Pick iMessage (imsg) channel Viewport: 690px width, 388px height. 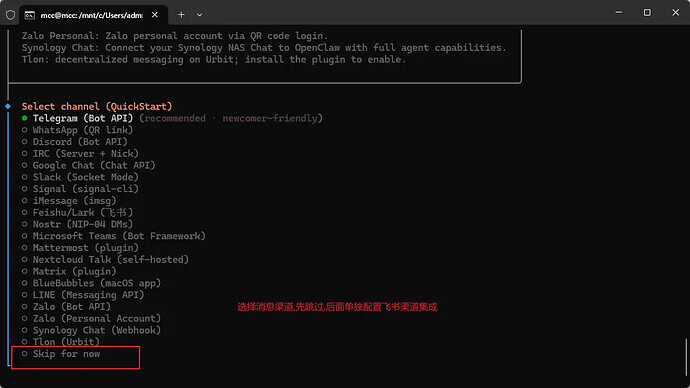click(69, 201)
